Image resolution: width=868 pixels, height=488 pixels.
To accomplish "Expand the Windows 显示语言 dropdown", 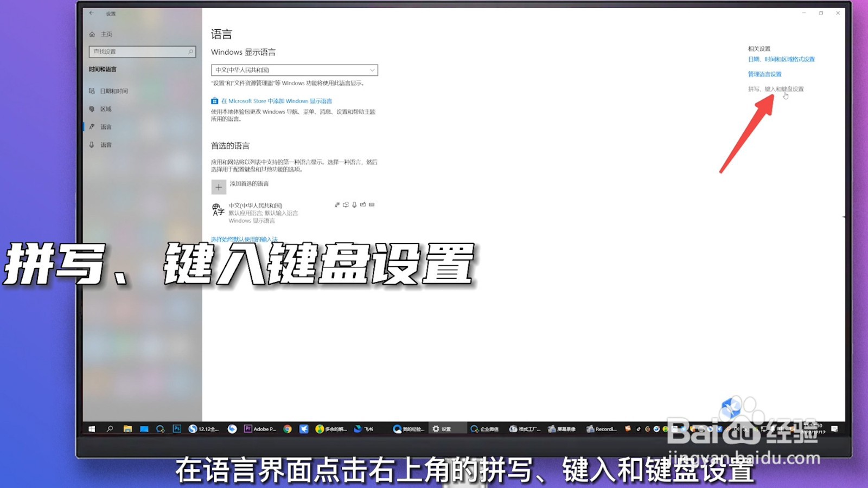I will pyautogui.click(x=295, y=70).
